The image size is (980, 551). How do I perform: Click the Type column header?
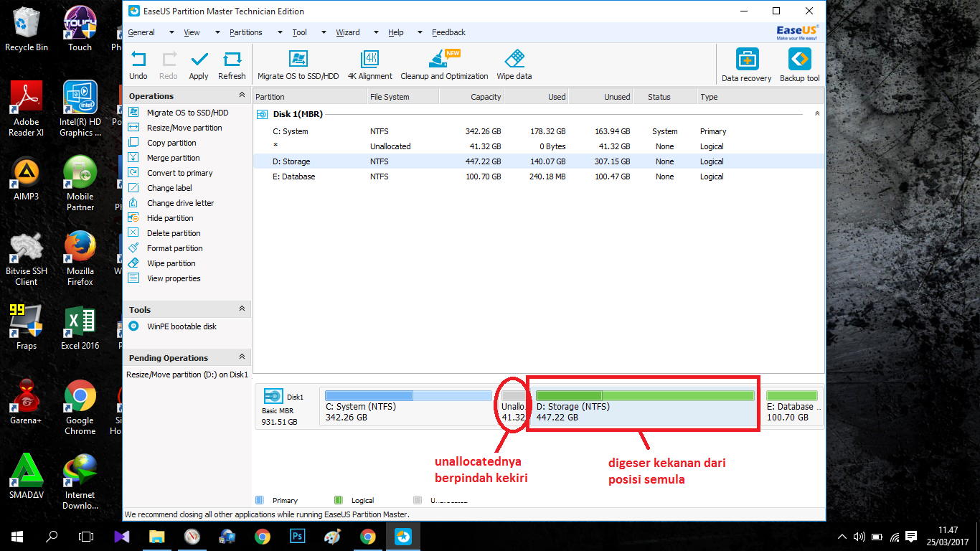click(760, 97)
